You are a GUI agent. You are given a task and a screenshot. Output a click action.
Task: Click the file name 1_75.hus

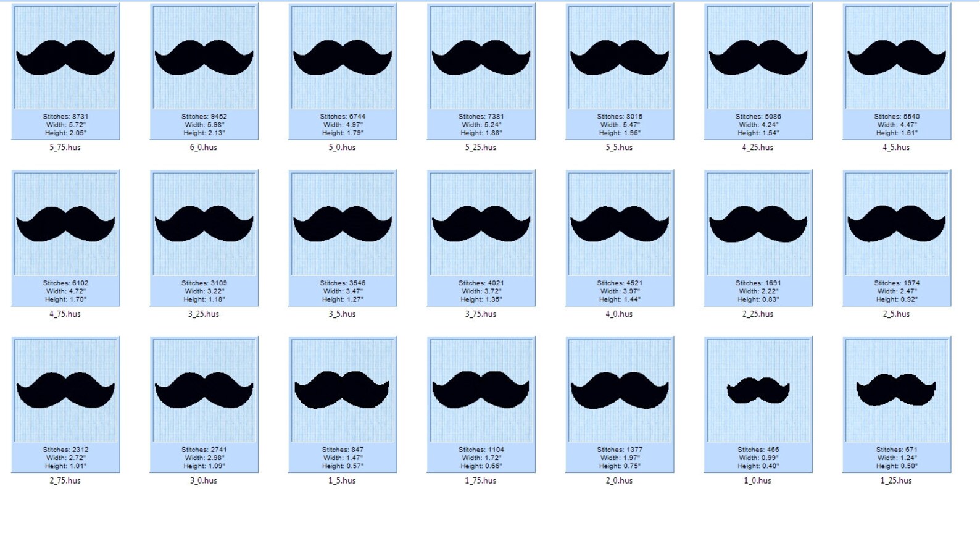[481, 481]
